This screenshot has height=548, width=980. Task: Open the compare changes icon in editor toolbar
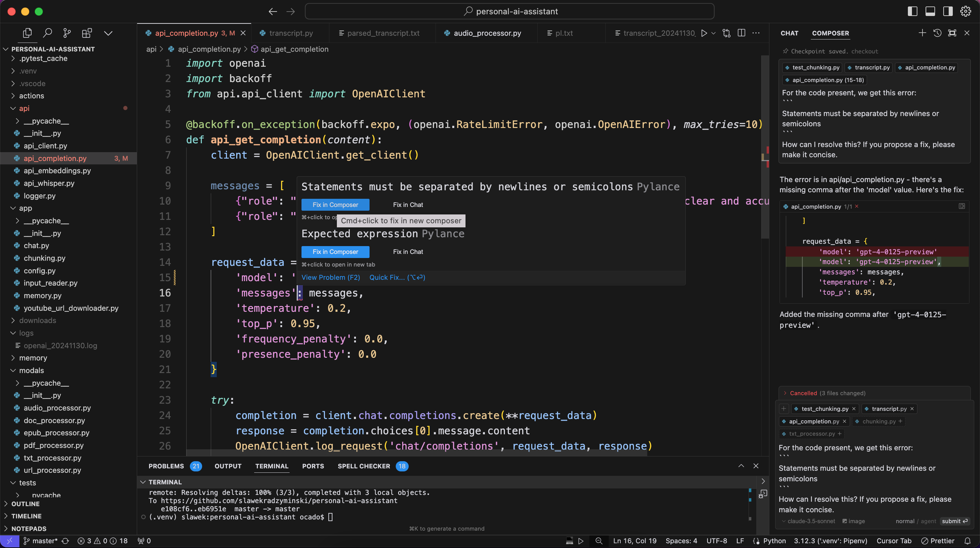[x=726, y=33]
